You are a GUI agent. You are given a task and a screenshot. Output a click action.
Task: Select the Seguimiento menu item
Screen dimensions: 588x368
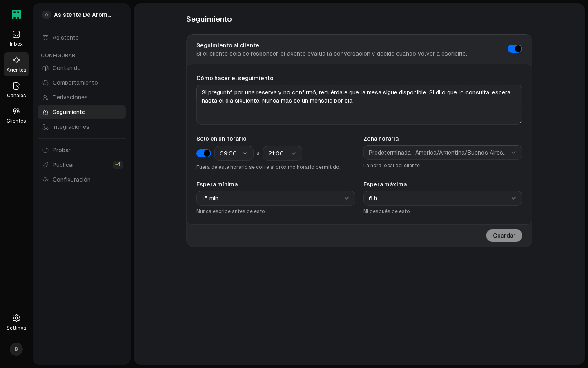click(x=82, y=112)
